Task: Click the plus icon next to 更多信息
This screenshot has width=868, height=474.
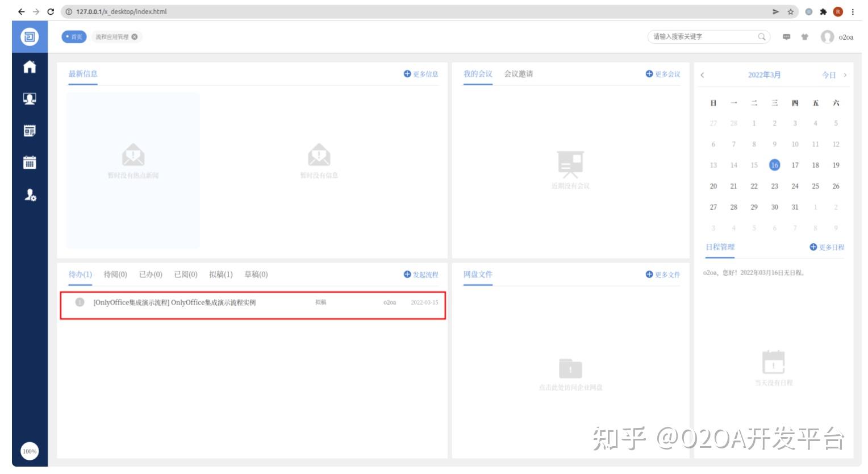Action: (406, 73)
